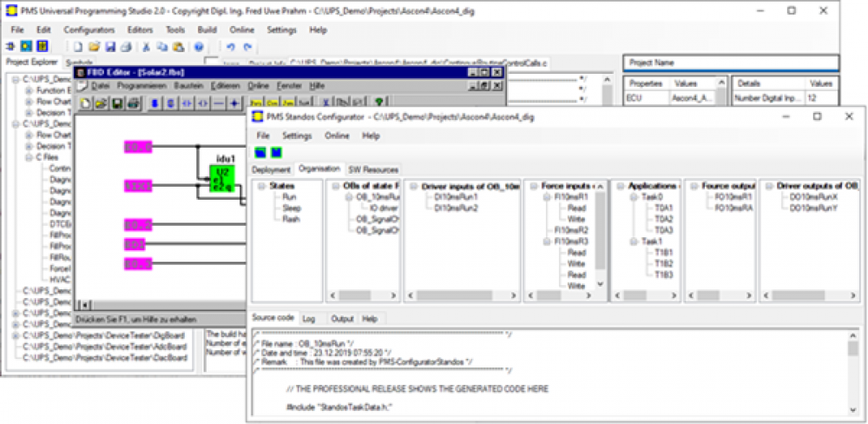Open Configurators menu in Programming Studio
The width and height of the screenshot is (868, 424).
point(89,30)
